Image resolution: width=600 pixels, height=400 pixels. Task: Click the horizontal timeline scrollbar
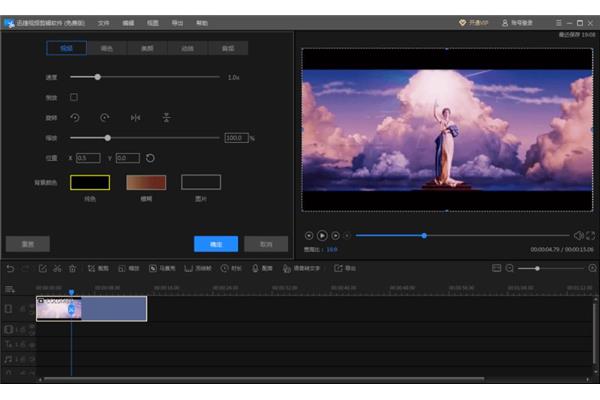point(264,379)
